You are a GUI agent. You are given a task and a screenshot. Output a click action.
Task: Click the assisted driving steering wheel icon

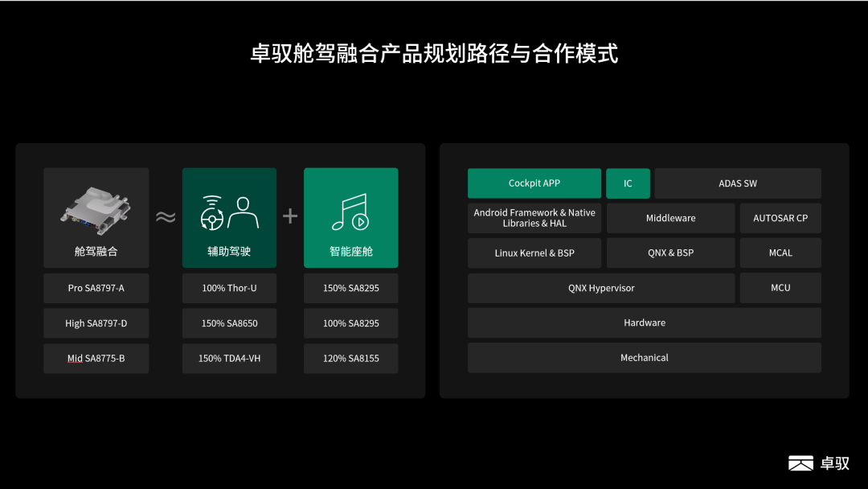212,212
